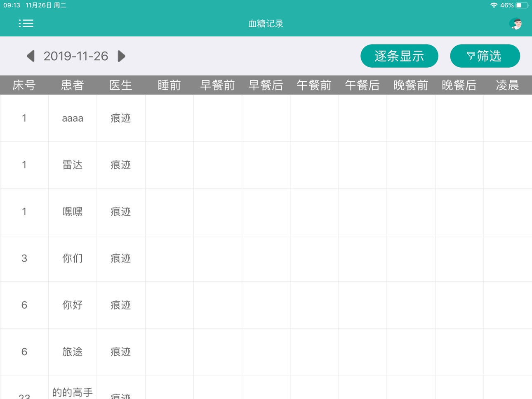Click bed number 6 for 你好
Screen dimensions: 532x399
click(x=24, y=305)
